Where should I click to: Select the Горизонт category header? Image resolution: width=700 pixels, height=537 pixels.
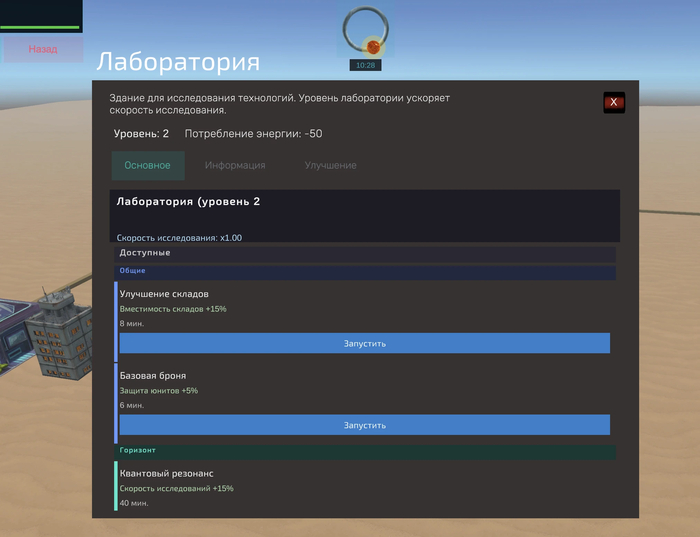pyautogui.click(x=365, y=452)
